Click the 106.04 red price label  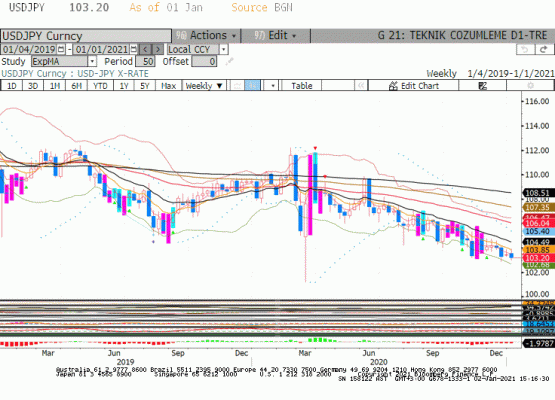[x=538, y=223]
